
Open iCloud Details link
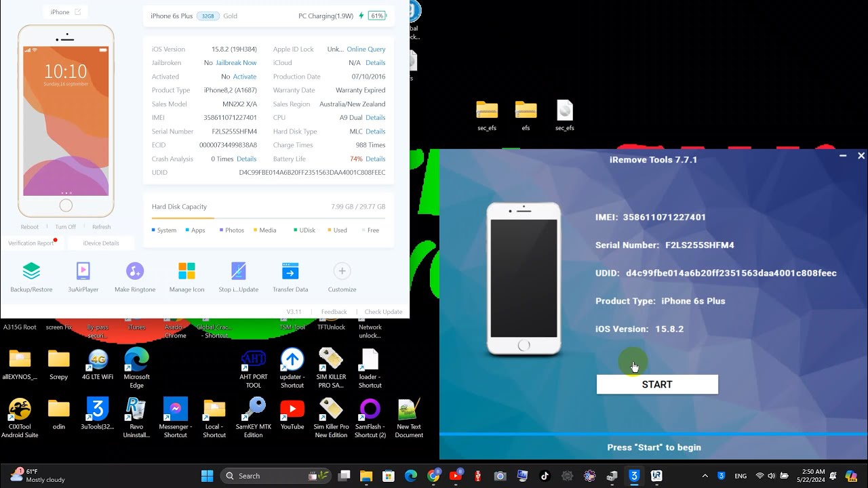[376, 63]
